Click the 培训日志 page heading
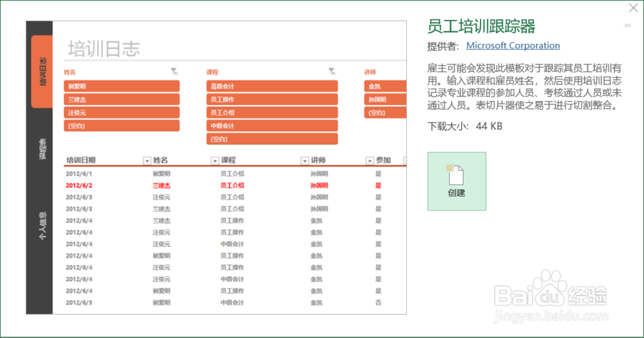The width and height of the screenshot is (644, 338). (x=104, y=48)
